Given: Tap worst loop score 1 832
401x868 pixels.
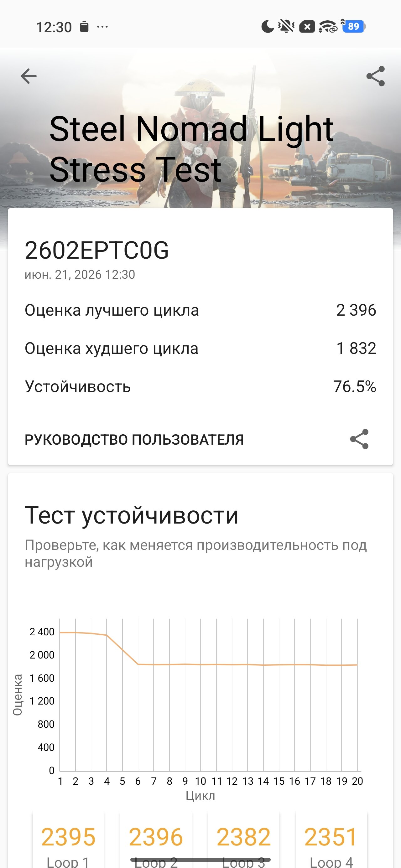Looking at the screenshot, I should (356, 348).
